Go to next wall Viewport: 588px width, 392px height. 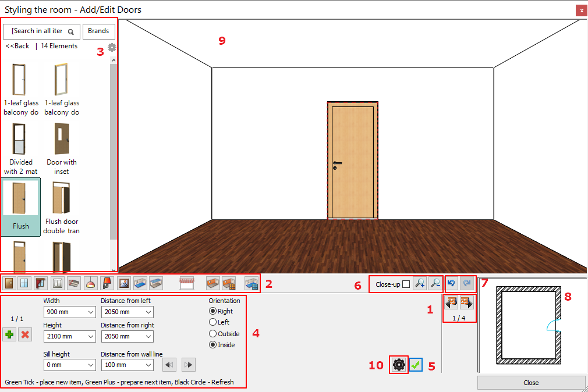pos(467,302)
